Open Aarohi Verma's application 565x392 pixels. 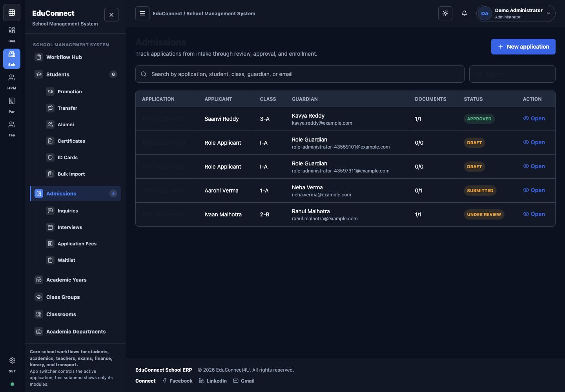click(534, 190)
